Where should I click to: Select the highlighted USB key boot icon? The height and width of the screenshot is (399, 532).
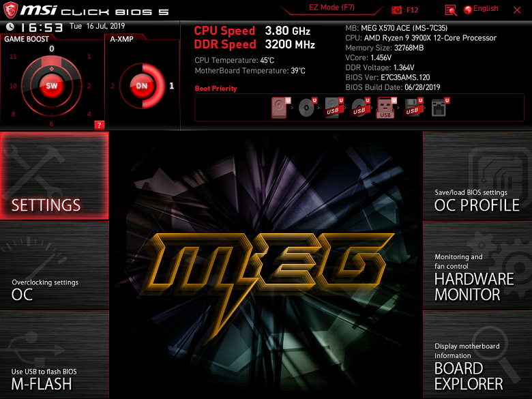pyautogui.click(x=387, y=108)
